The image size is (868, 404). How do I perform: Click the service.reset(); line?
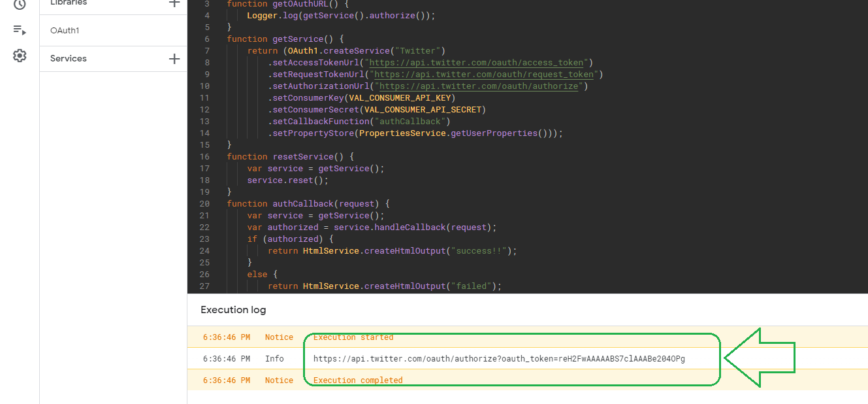click(x=288, y=180)
